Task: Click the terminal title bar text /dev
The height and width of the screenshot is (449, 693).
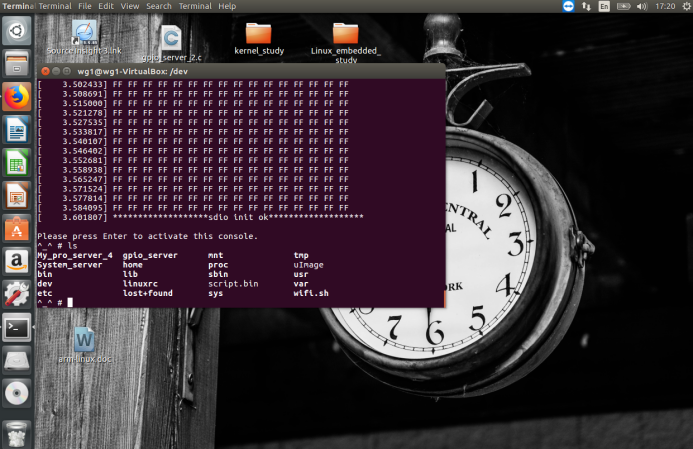Action: pos(179,71)
